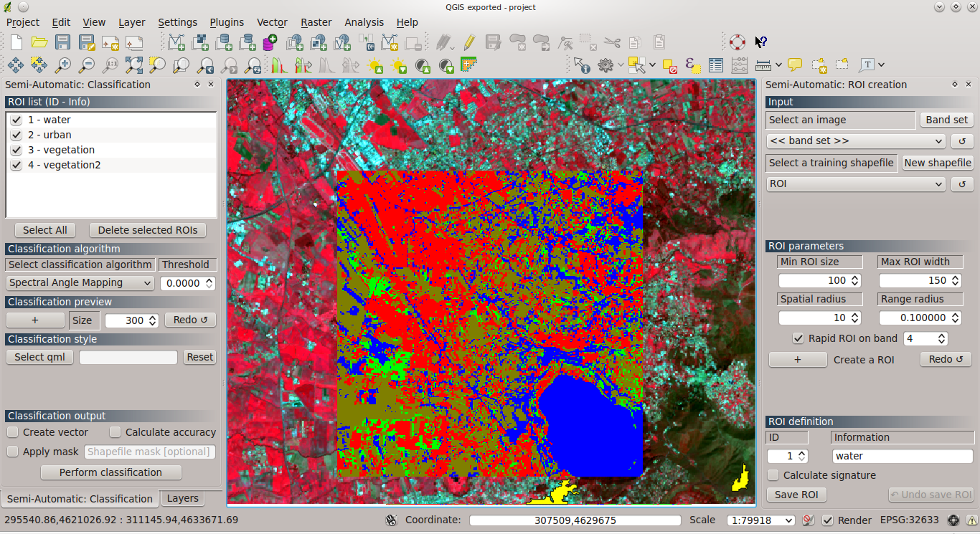This screenshot has width=980, height=534.
Task: Click Save ROI in the ROI definition panel
Action: [796, 495]
